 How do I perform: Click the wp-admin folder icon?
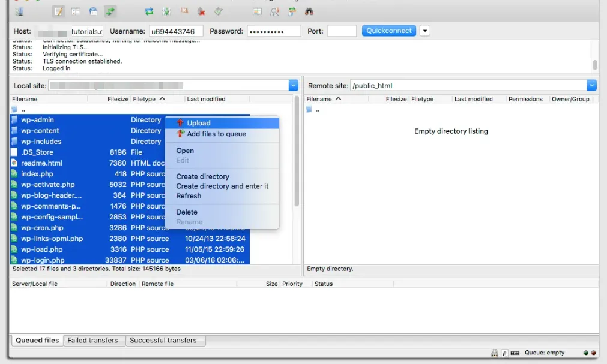coord(14,119)
